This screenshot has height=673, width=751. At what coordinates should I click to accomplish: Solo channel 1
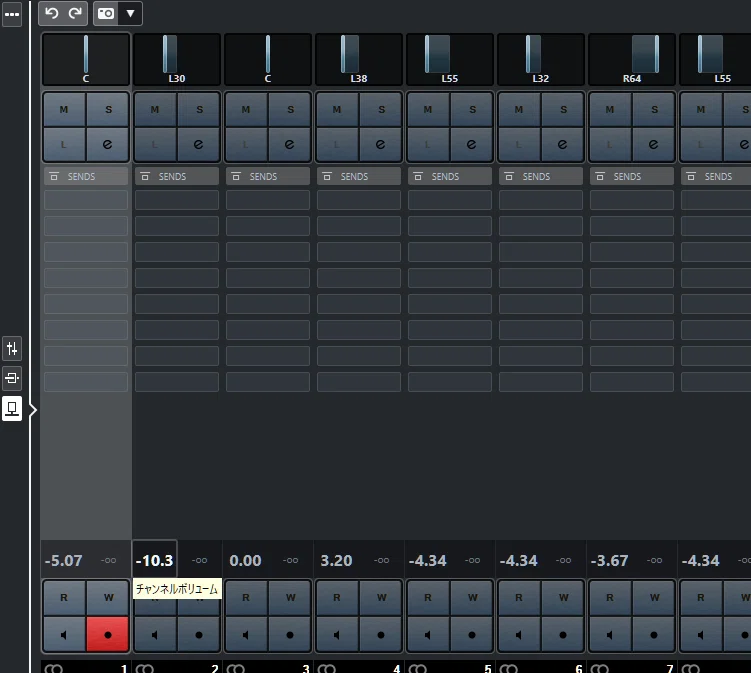(x=108, y=109)
